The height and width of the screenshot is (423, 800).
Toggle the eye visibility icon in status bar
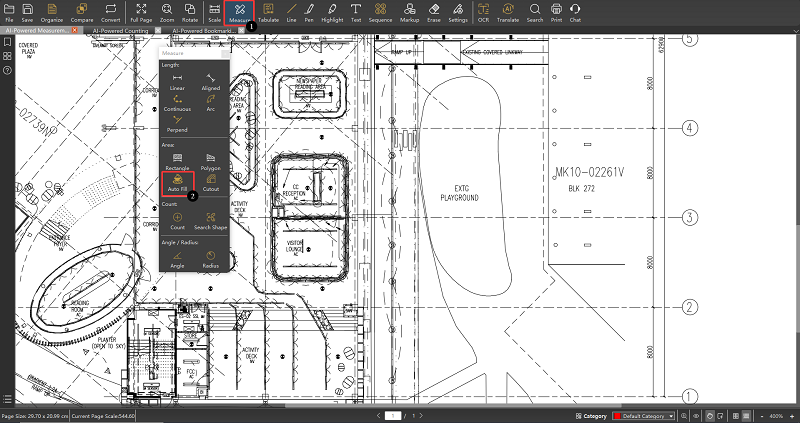[696, 415]
